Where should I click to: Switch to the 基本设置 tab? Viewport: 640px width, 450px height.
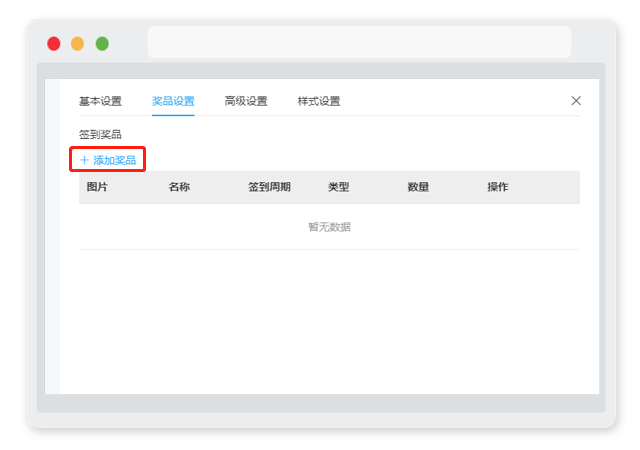[x=100, y=101]
